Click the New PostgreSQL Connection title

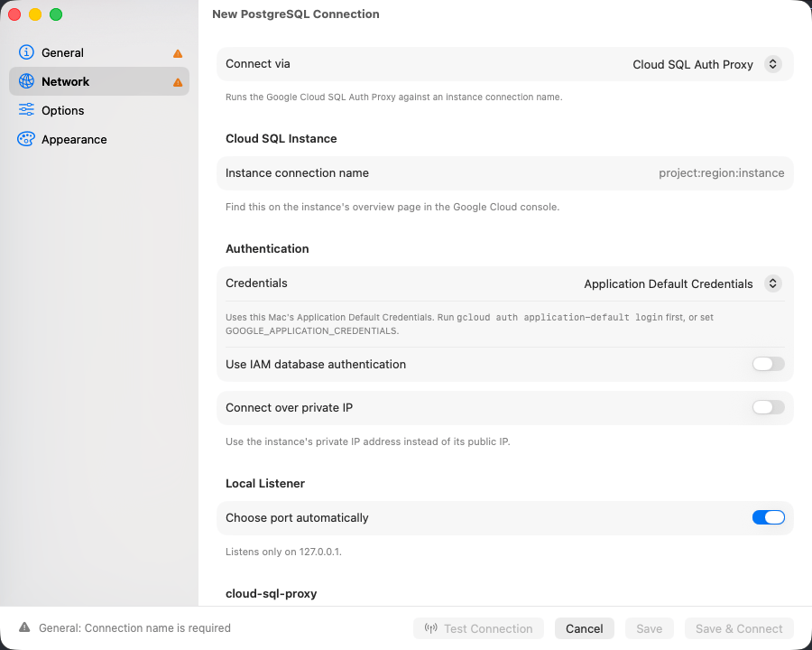(296, 14)
